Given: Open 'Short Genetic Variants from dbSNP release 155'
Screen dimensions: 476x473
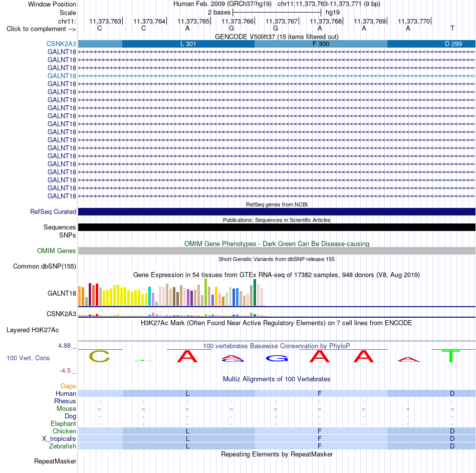Looking at the screenshot, I should (x=277, y=259).
